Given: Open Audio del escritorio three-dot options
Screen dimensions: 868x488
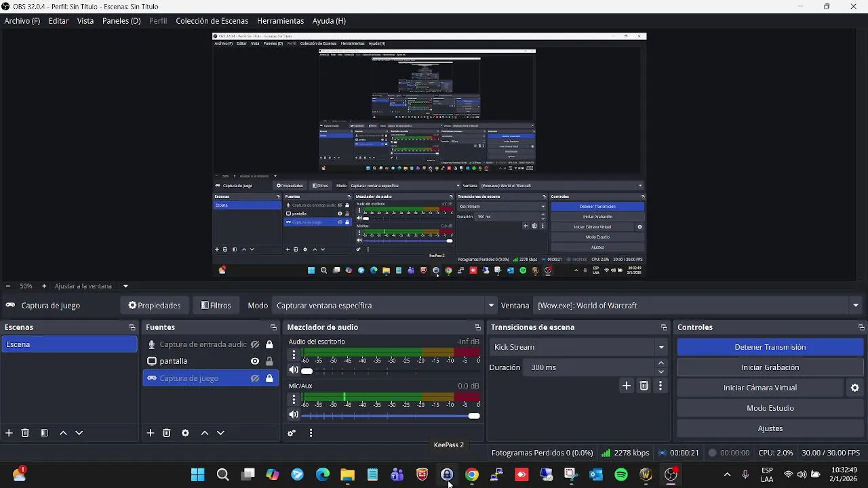Looking at the screenshot, I should [x=294, y=355].
